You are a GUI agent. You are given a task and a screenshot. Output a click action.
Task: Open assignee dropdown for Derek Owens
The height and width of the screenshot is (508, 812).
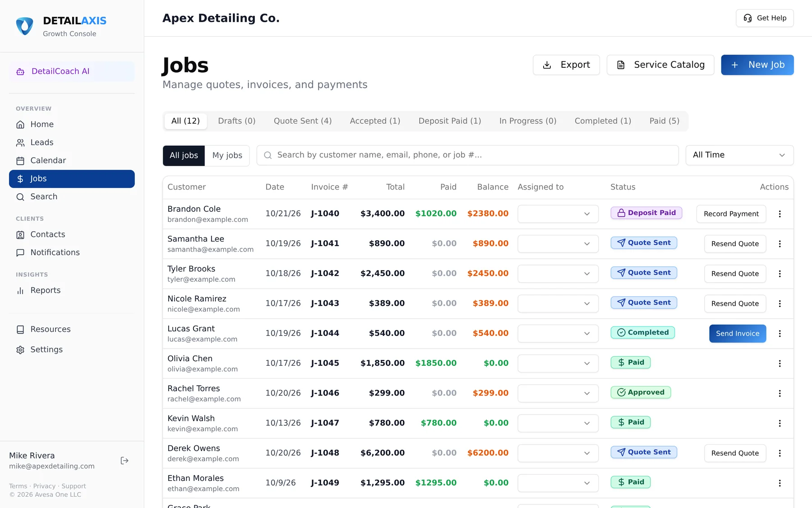coord(558,453)
